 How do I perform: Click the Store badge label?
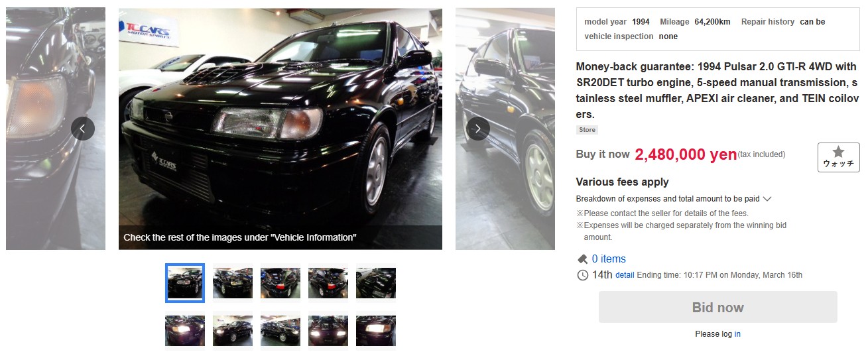[x=587, y=130]
